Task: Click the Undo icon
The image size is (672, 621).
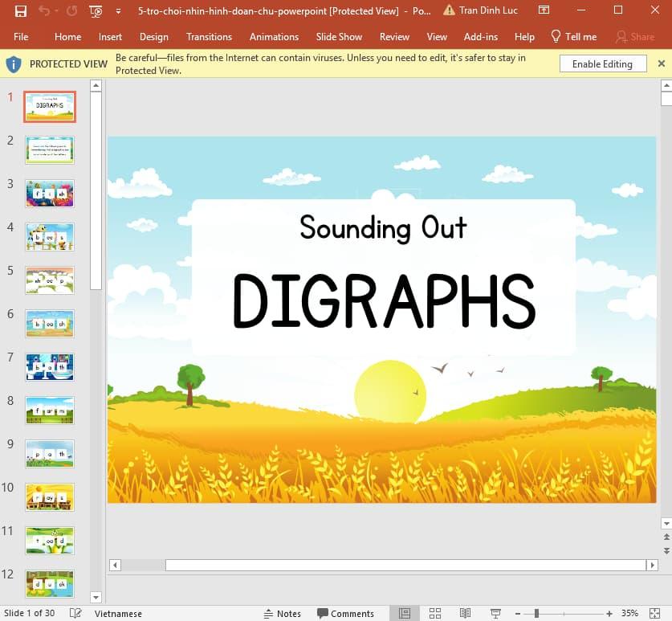Action: coord(46,10)
